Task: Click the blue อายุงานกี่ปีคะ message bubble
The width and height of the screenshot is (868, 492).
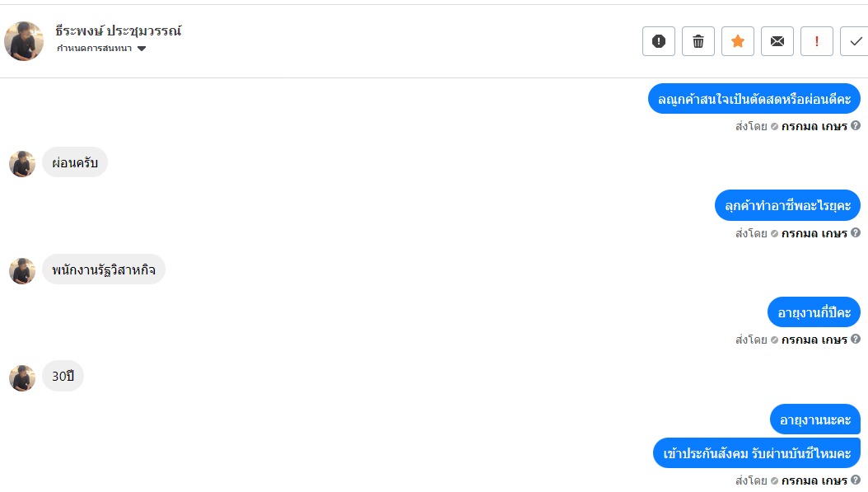Action: point(814,312)
